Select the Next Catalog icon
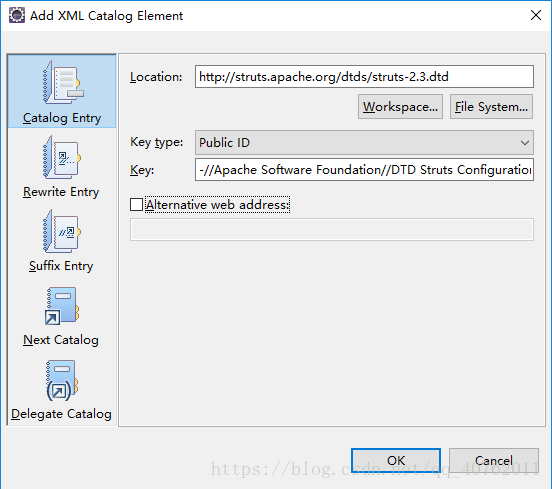This screenshot has height=489, width=552. pyautogui.click(x=62, y=306)
